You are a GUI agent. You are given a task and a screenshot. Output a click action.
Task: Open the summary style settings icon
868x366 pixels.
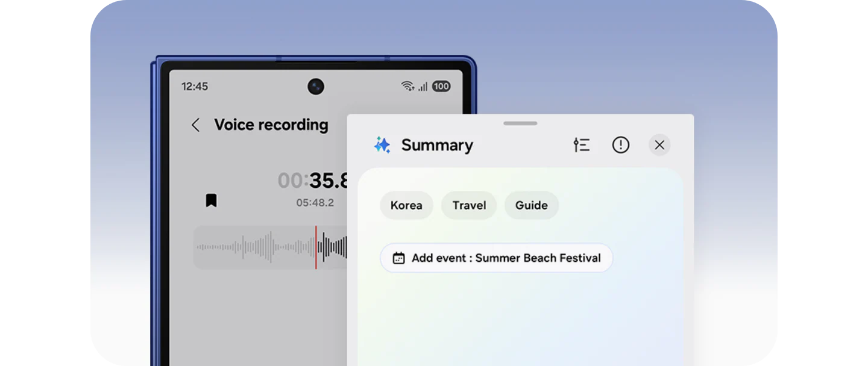581,145
